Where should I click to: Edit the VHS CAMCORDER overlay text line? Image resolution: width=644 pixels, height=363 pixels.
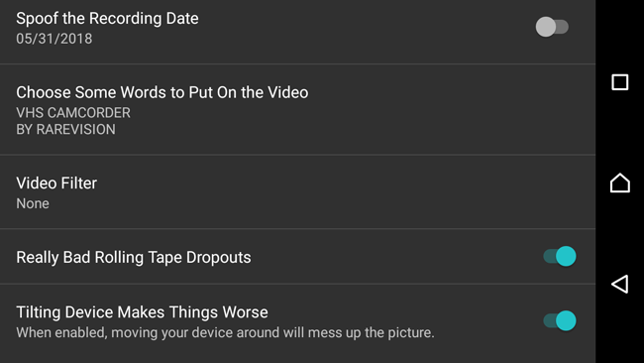(x=73, y=113)
